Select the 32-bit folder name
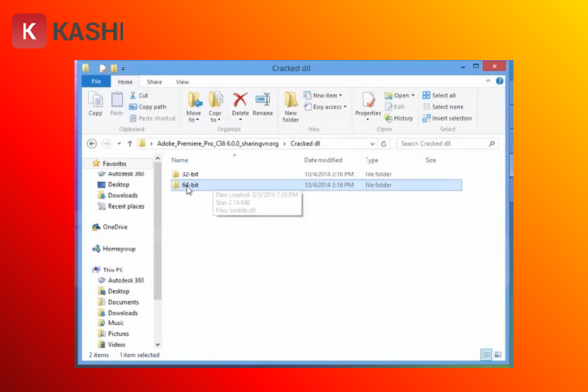Screen dimensions: 588x392 (190, 174)
